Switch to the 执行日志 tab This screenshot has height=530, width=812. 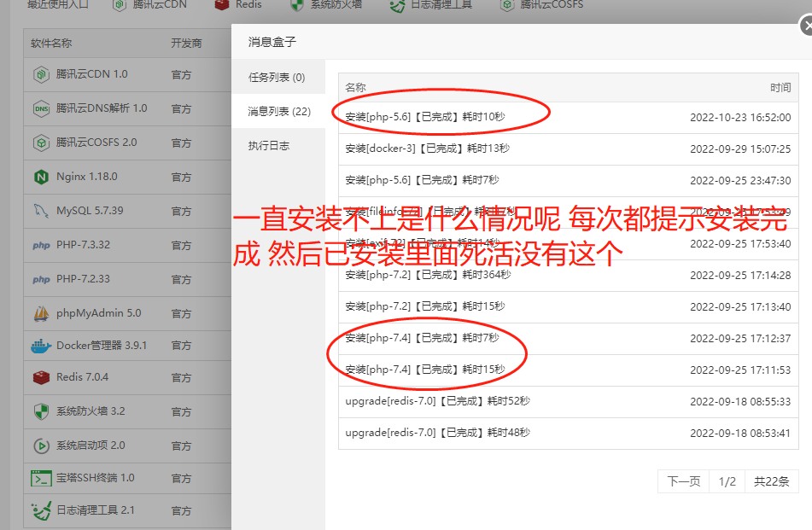[x=278, y=145]
